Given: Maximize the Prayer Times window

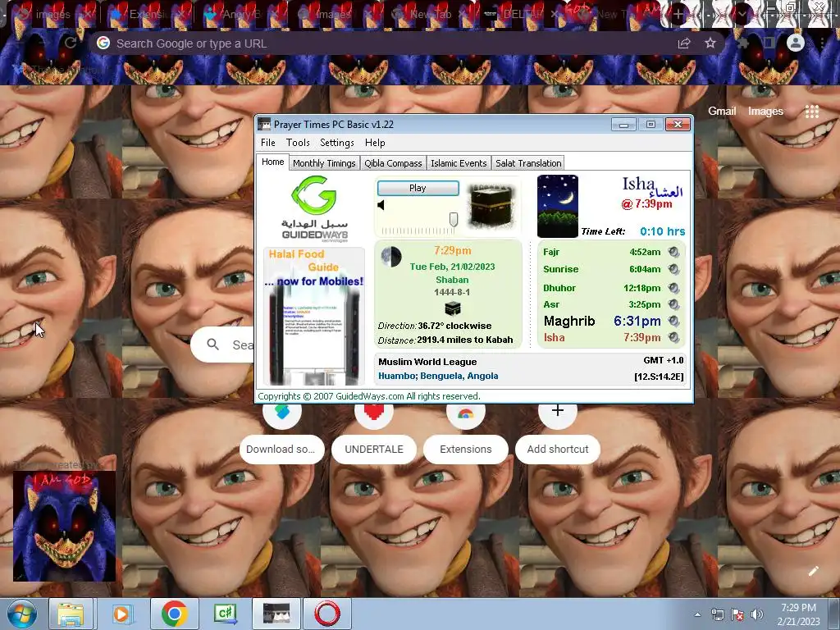Looking at the screenshot, I should point(651,125).
